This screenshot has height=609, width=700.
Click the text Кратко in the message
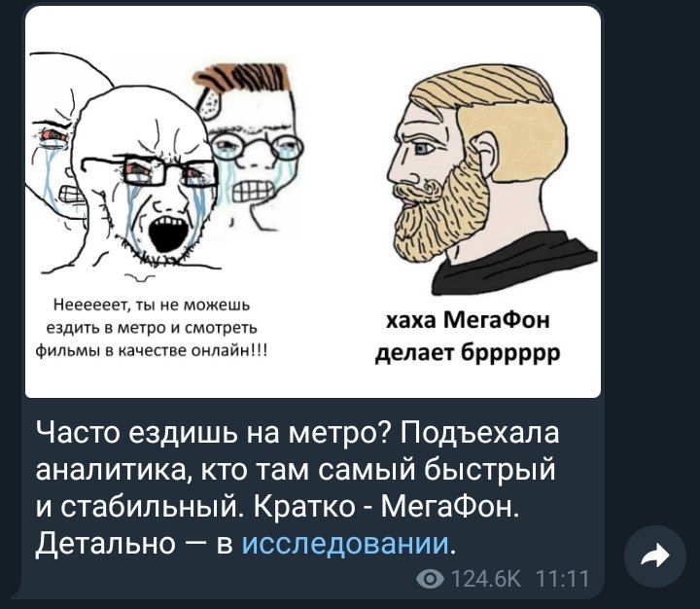pyautogui.click(x=305, y=507)
